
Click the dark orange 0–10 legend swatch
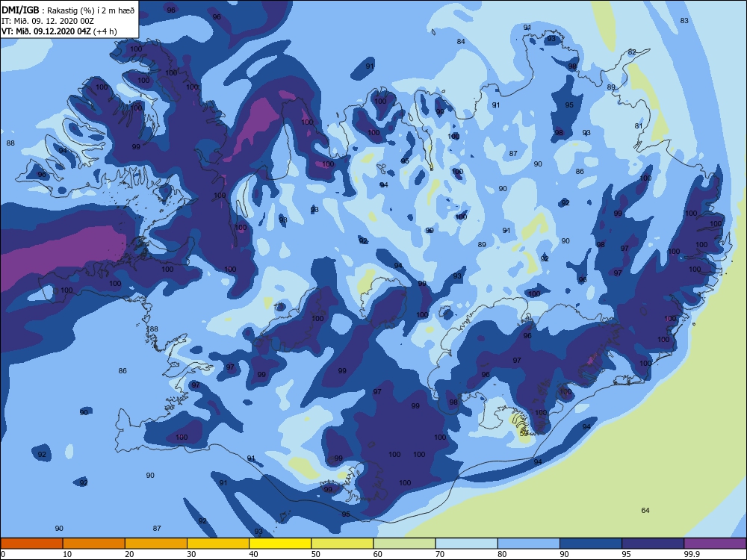coord(31,544)
